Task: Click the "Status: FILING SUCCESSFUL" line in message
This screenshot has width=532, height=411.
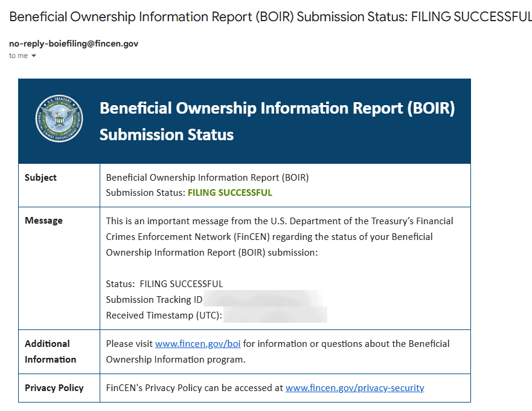Action: pyautogui.click(x=164, y=284)
